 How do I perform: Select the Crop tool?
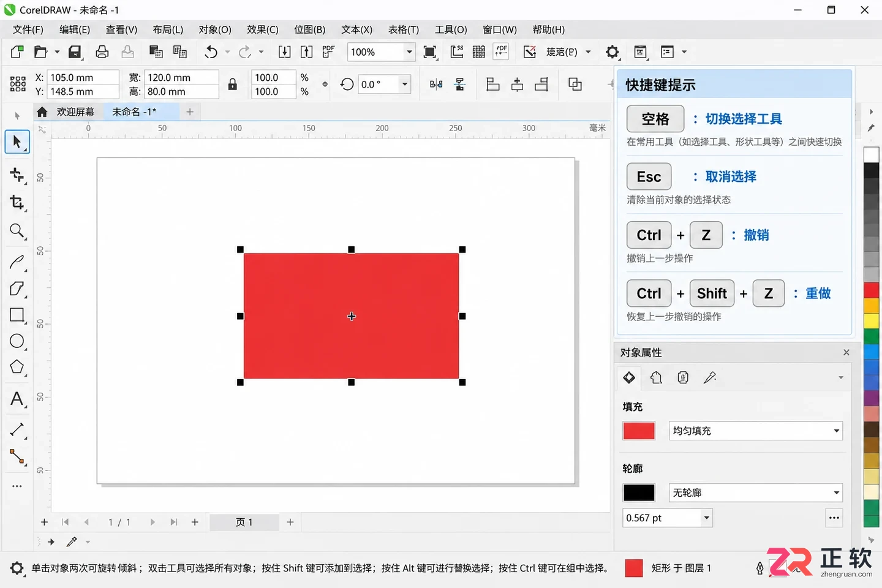click(17, 203)
